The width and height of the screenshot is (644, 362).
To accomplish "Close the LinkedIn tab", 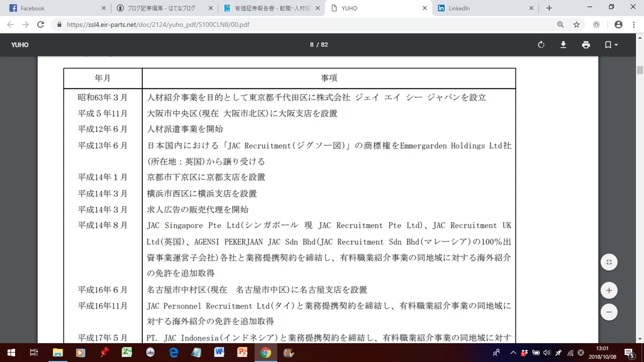I will point(531,8).
